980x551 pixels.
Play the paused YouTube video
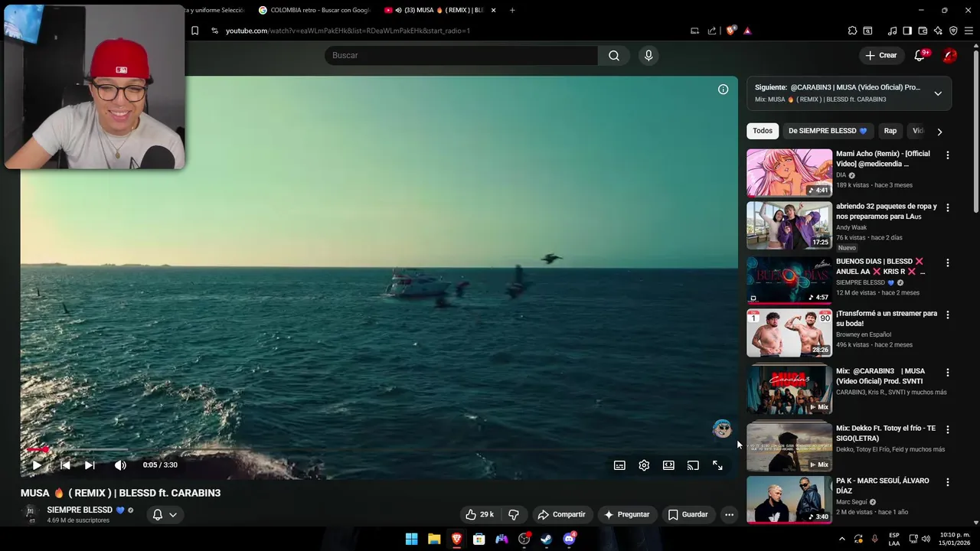[37, 465]
